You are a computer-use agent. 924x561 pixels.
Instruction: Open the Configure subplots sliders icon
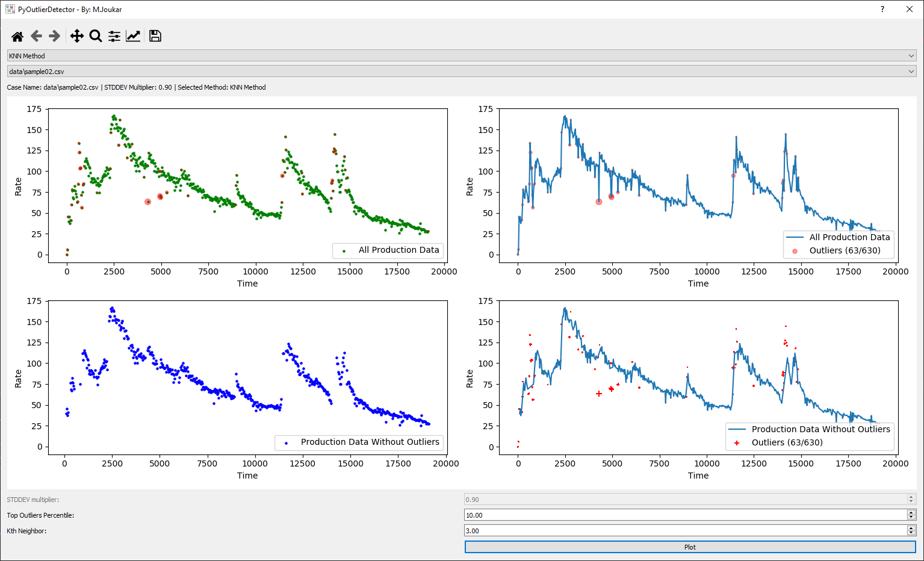click(114, 36)
